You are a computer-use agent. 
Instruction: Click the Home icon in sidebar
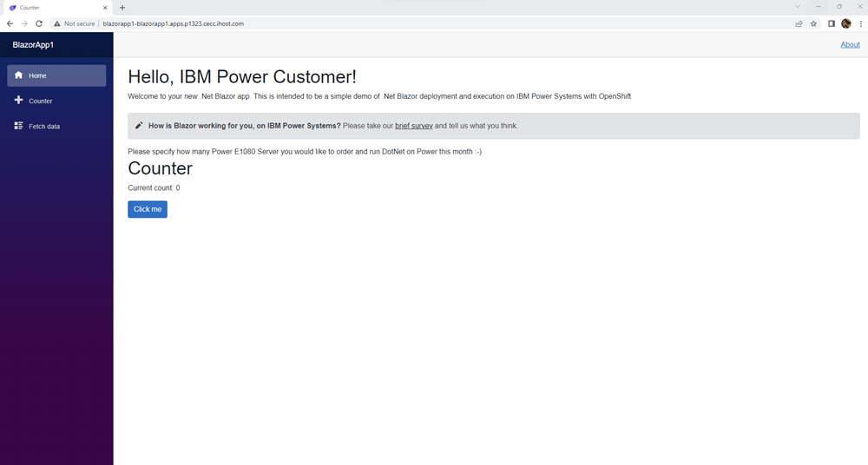tap(19, 75)
